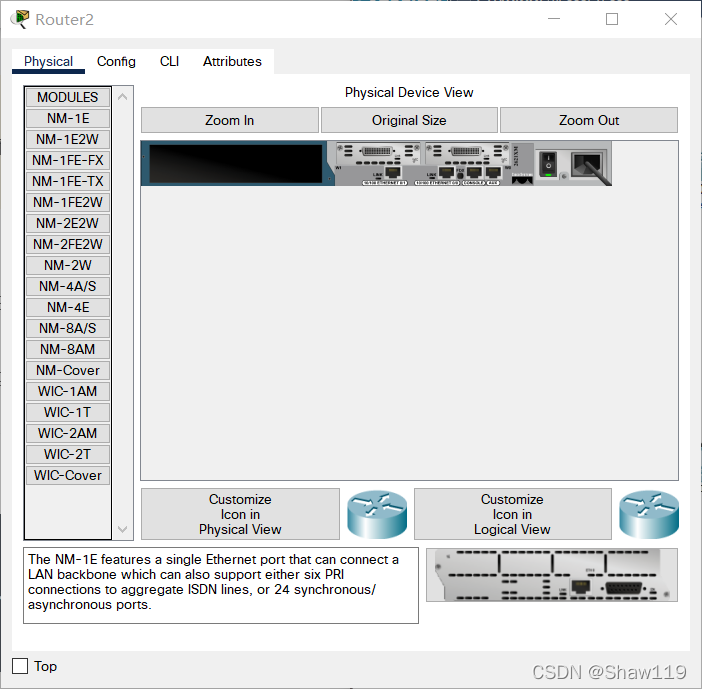Screen dimensions: 702x689
Task: Click the power cable socket on router
Action: [x=587, y=164]
